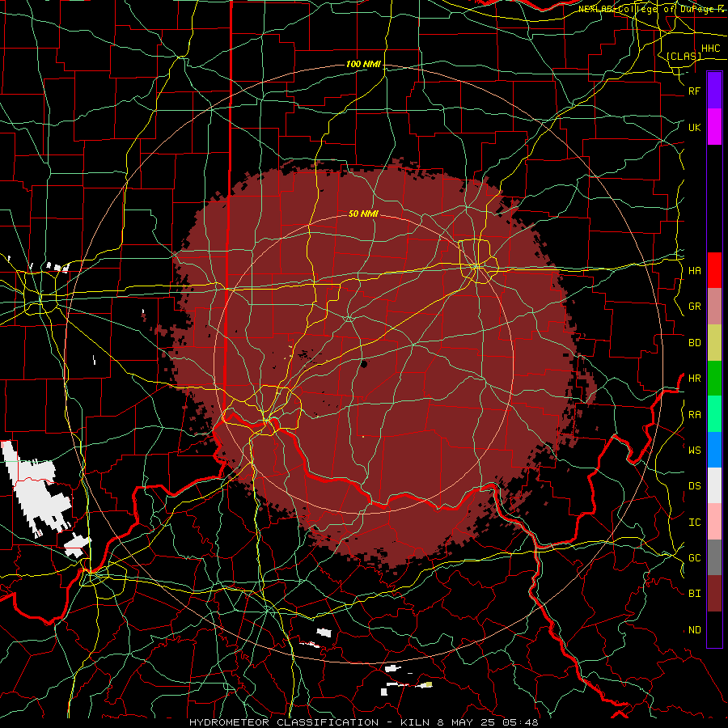Click the bright red HA legend swatch
The image size is (728, 728).
point(714,270)
